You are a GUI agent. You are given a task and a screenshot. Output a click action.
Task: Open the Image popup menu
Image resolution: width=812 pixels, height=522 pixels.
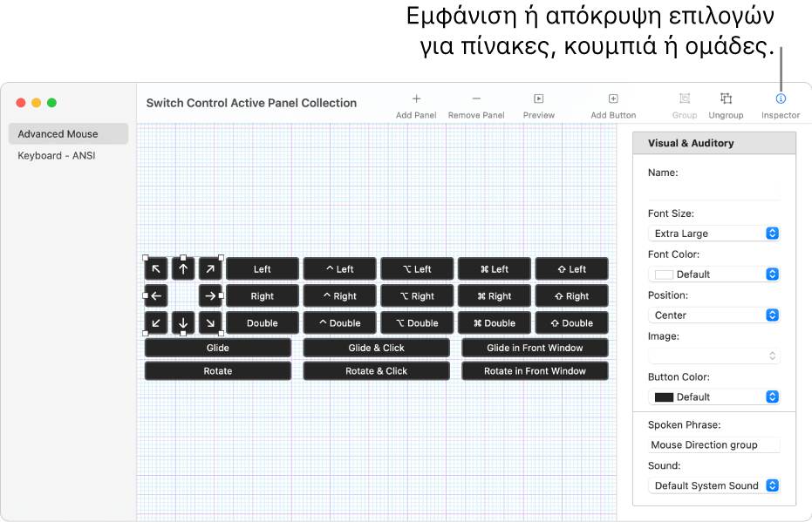[713, 356]
